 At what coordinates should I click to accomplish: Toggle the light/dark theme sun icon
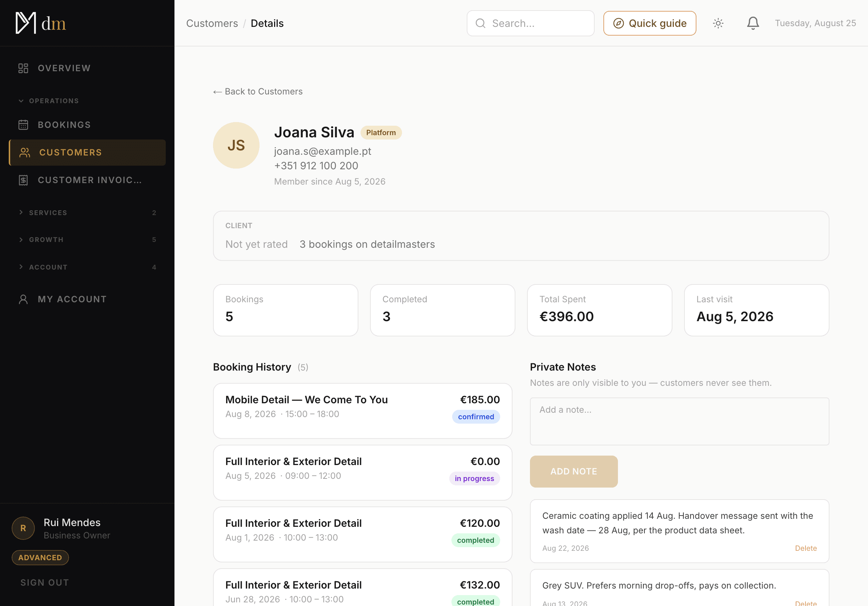point(718,23)
